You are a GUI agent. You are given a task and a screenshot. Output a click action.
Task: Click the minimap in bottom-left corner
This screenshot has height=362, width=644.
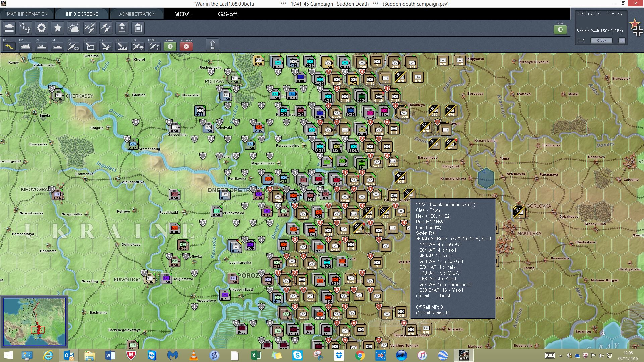click(x=34, y=322)
